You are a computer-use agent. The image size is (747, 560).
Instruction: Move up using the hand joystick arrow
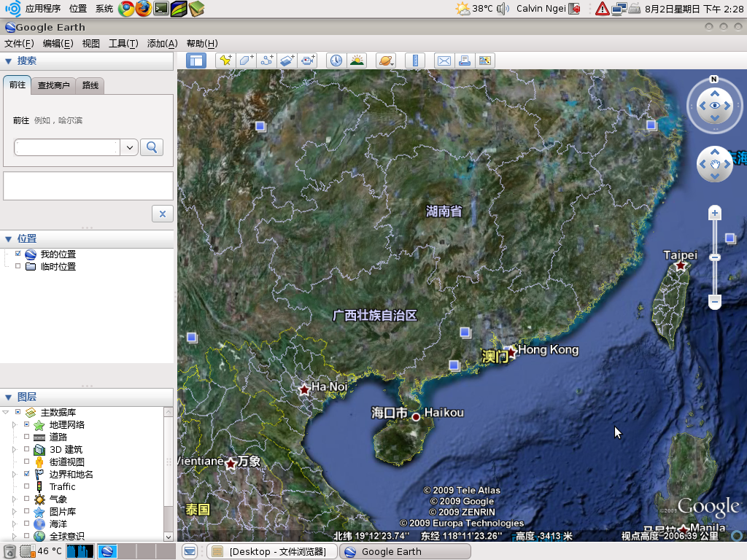715,152
